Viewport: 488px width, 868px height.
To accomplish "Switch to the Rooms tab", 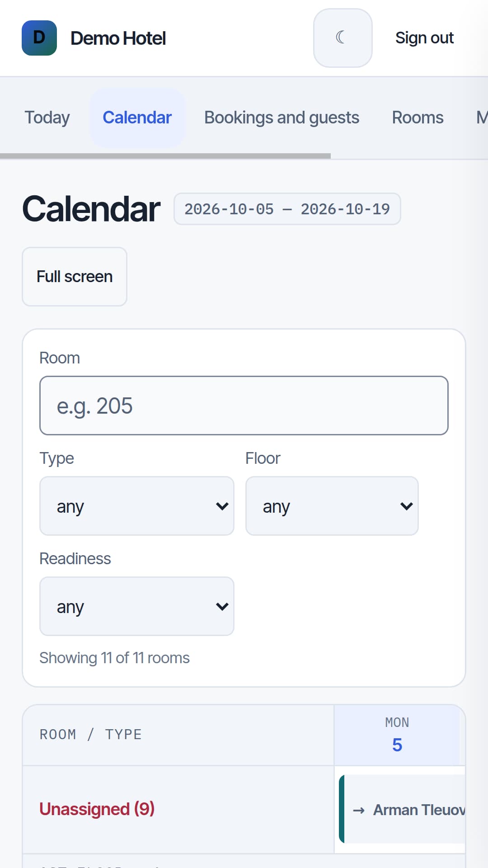I will coord(418,118).
